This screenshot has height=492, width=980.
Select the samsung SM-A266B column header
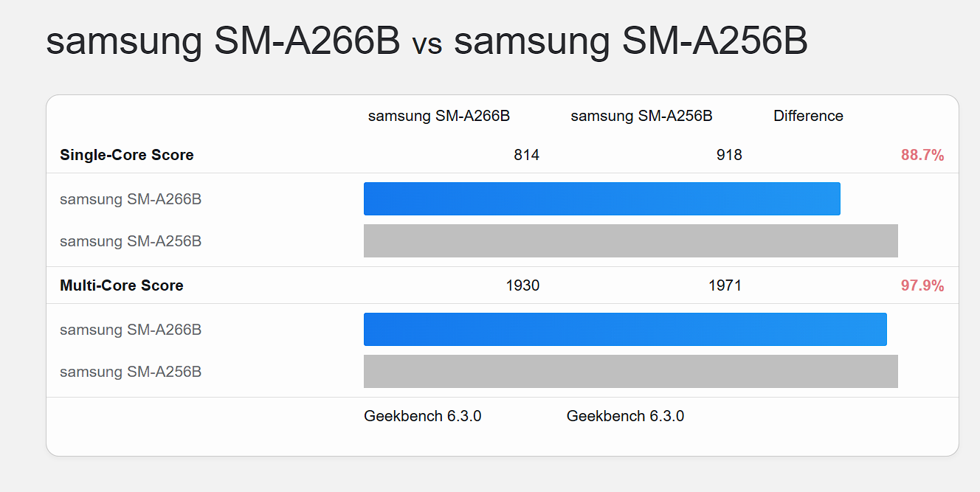(439, 116)
